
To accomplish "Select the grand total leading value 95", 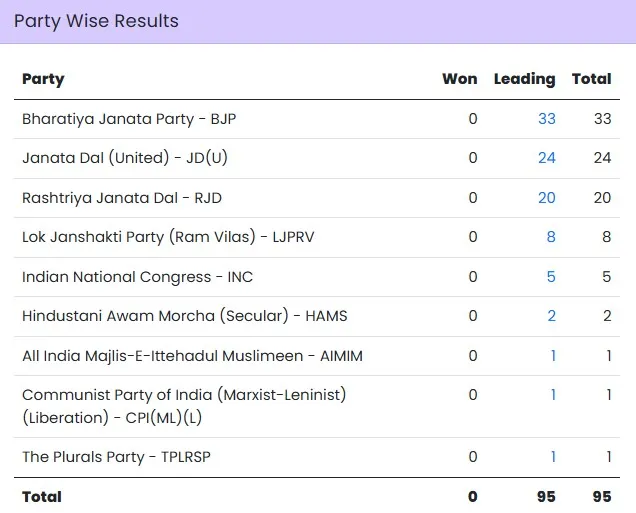I will coord(545,496).
